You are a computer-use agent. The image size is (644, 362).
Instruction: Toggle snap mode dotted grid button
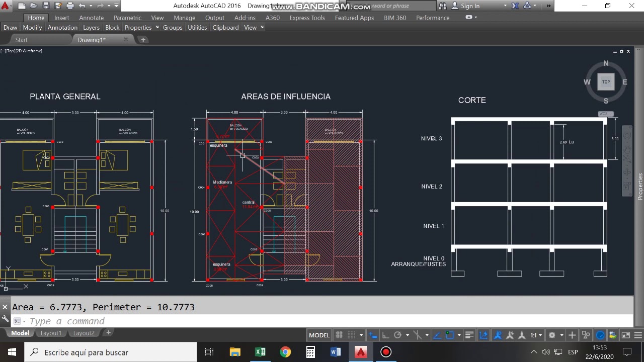point(351,335)
